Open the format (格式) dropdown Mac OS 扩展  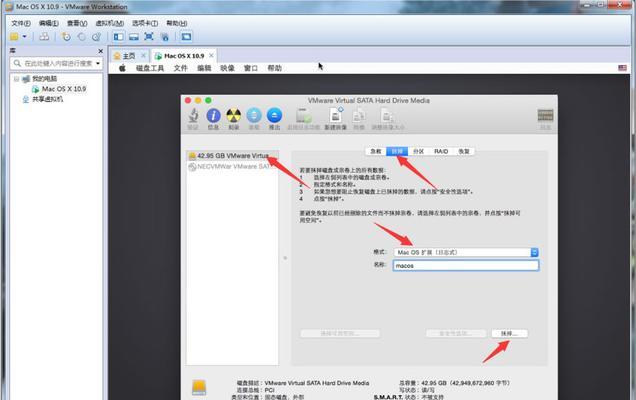coord(466,252)
